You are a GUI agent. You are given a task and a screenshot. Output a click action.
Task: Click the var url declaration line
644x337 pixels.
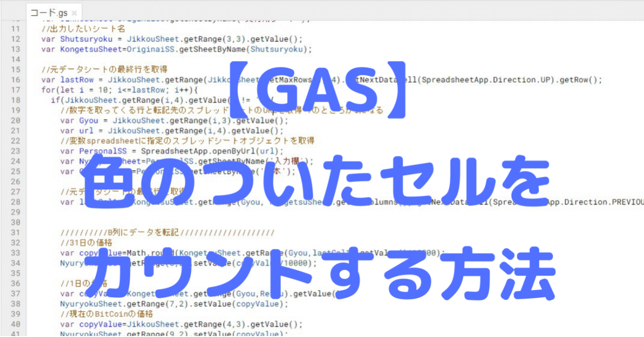tap(172, 131)
